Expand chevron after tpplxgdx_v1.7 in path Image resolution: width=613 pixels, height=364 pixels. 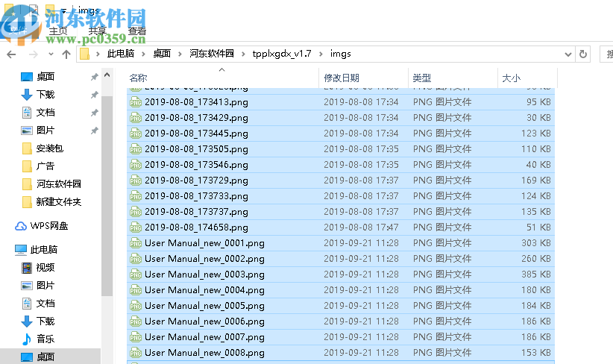(x=321, y=54)
